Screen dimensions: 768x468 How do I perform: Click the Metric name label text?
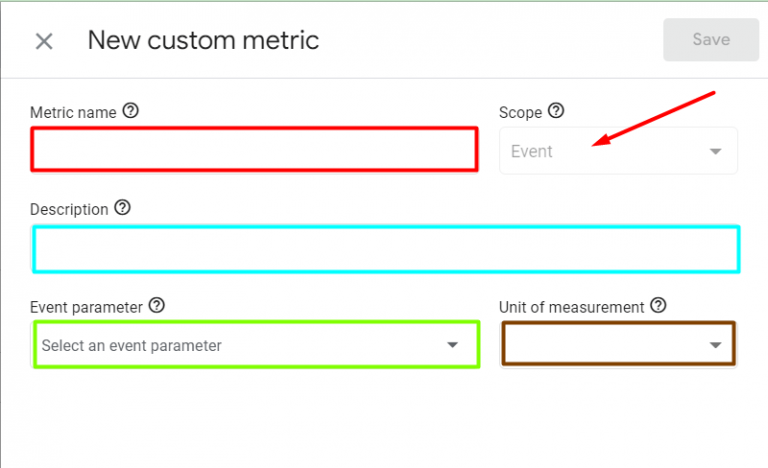[x=73, y=112]
